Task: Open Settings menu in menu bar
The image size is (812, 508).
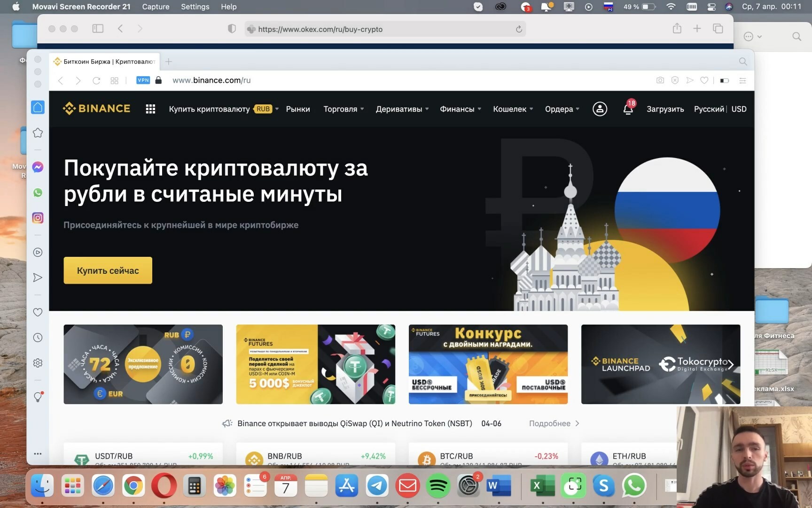Action: tap(195, 7)
